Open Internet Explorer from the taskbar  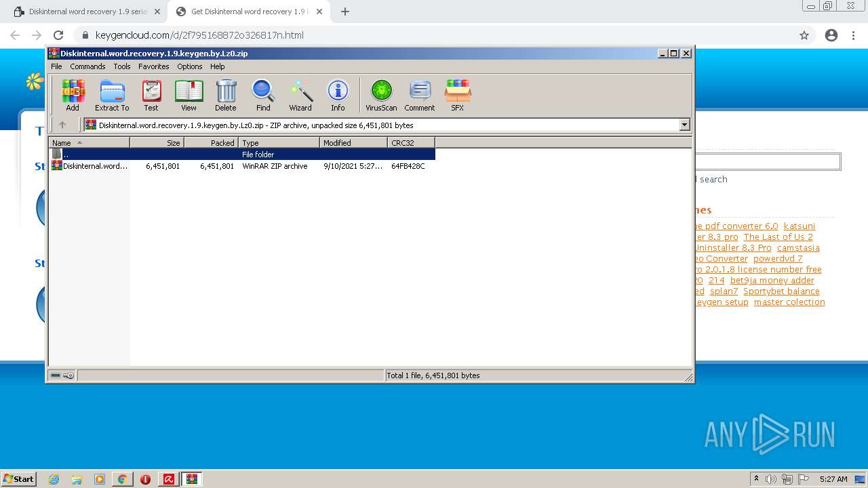54,479
